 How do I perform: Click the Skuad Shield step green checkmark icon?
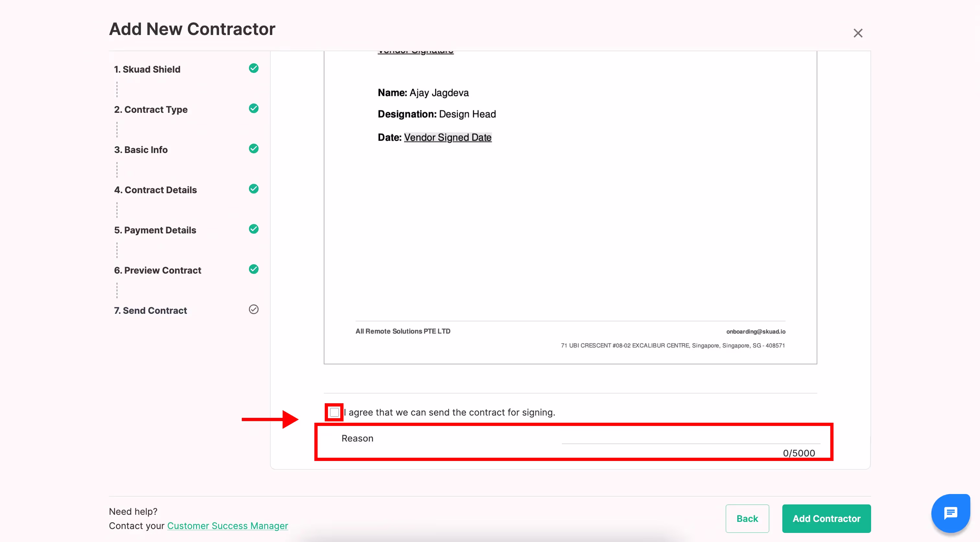click(x=253, y=68)
